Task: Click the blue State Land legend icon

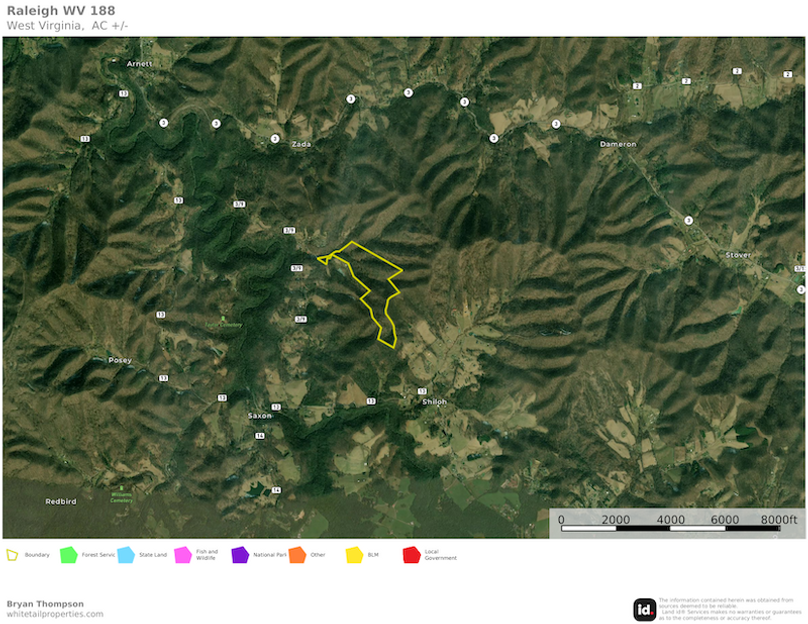Action: 124,554
